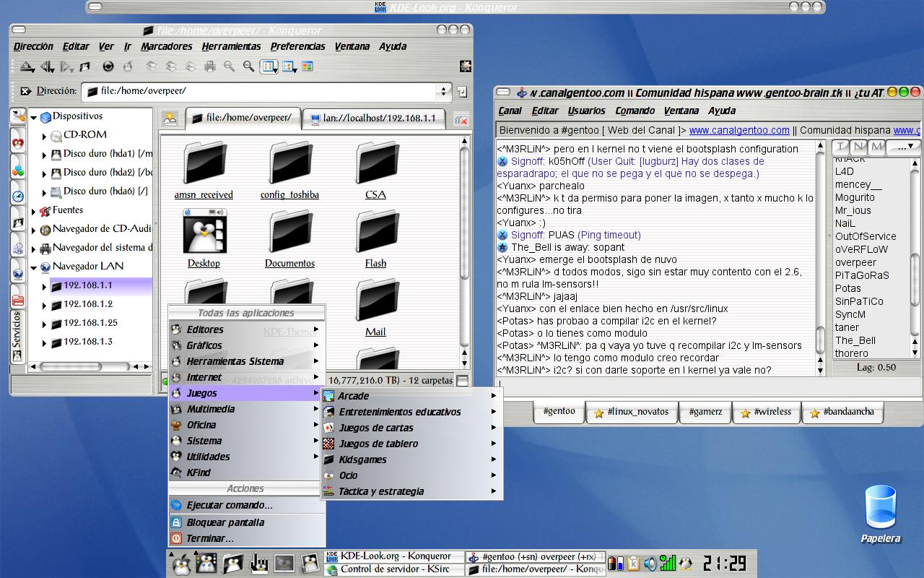This screenshot has height=578, width=924.
Task: Open the Flash folder
Action: pyautogui.click(x=375, y=239)
